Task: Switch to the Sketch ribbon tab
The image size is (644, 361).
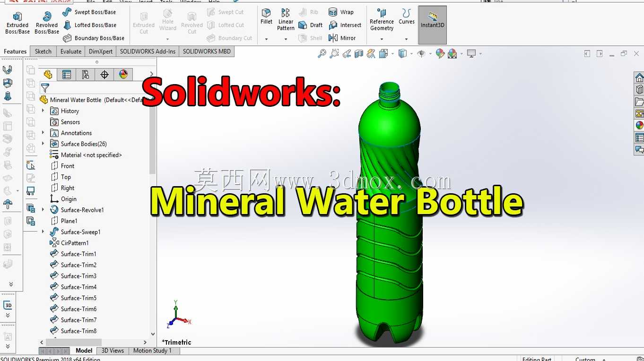Action: click(x=43, y=52)
